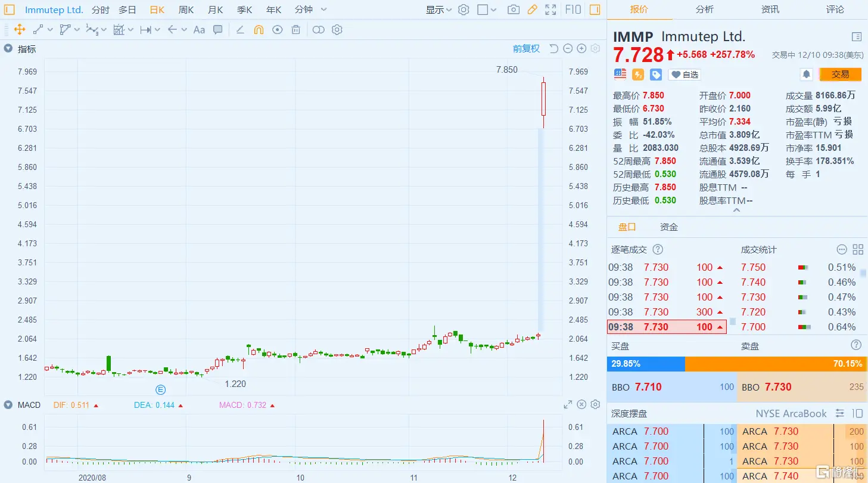The height and width of the screenshot is (483, 868).
Task: Open drawing toolbar settings gear
Action: (337, 29)
